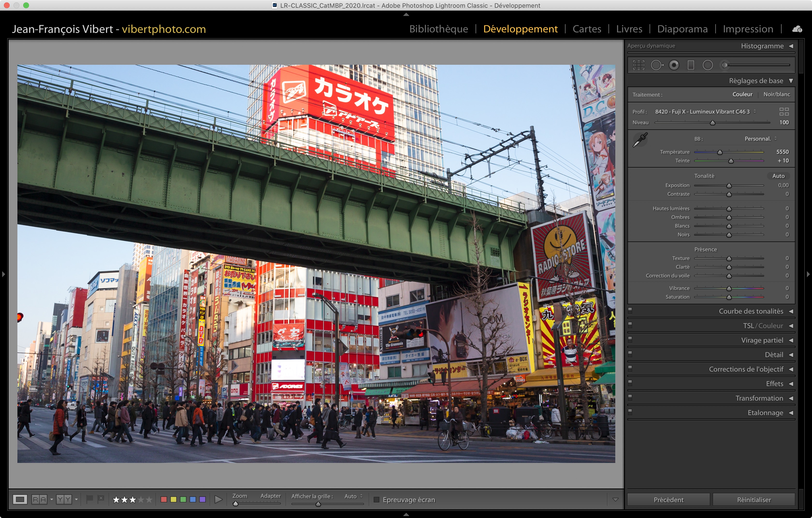
Task: Open the Impression module
Action: (747, 29)
